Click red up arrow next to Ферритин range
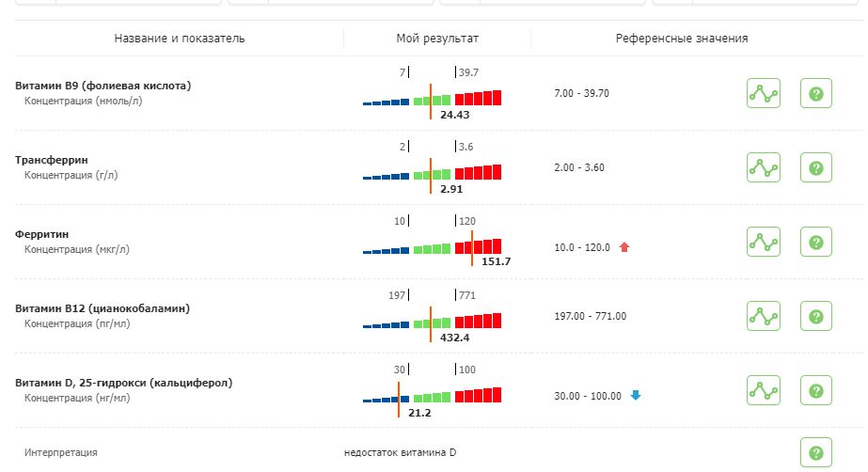868x472 pixels. point(623,247)
